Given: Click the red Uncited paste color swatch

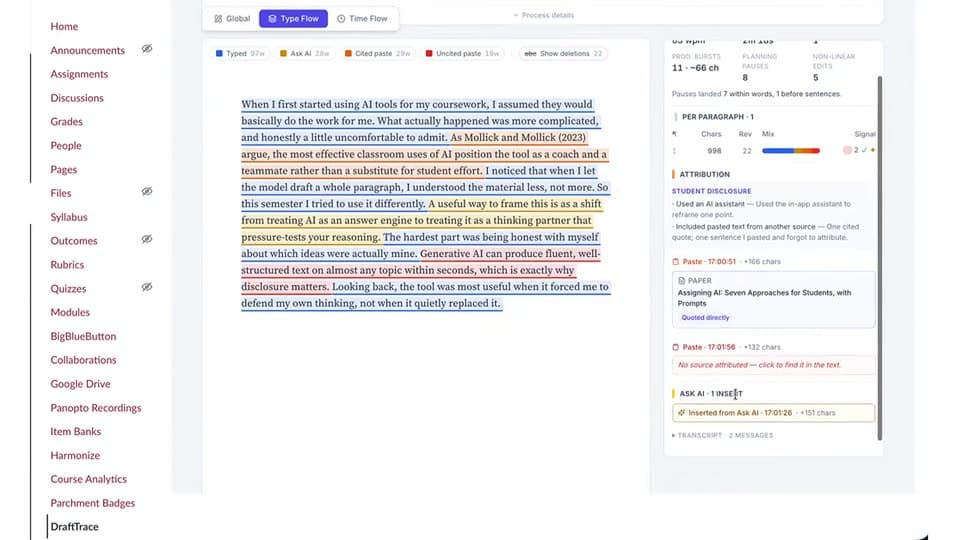Looking at the screenshot, I should tap(429, 54).
